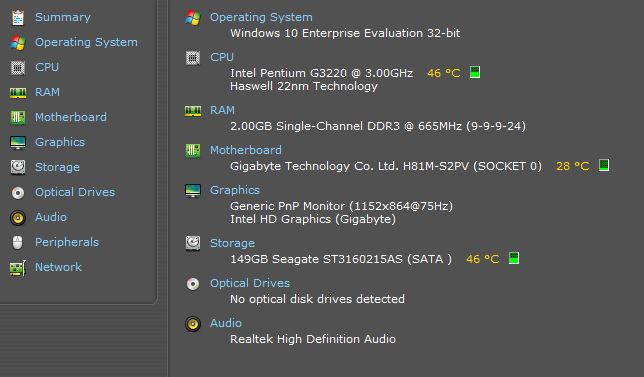
Task: Open the Summary section in sidebar
Action: 63,17
